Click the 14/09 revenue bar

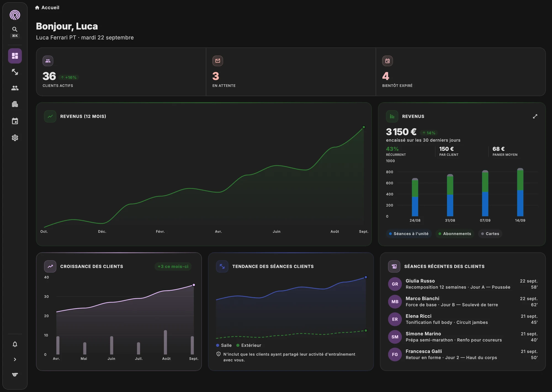click(520, 192)
